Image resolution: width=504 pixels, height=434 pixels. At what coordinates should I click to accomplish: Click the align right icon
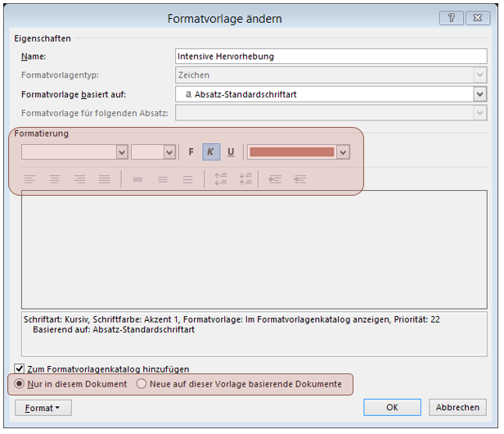(79, 179)
